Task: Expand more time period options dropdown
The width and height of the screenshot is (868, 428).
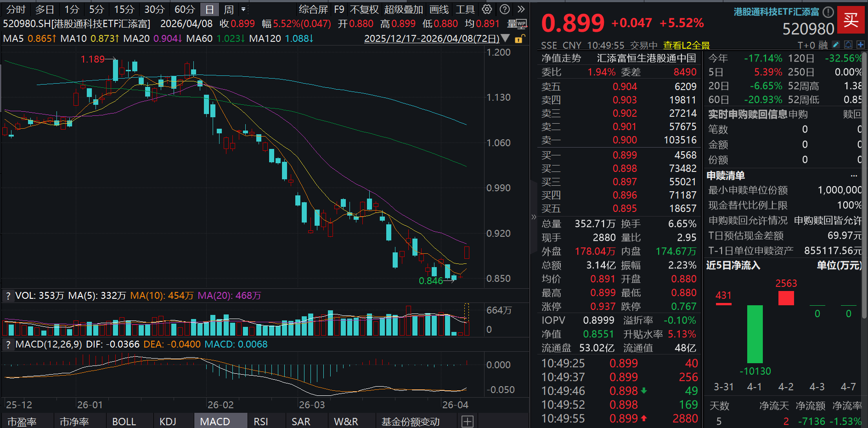Action: [243, 9]
